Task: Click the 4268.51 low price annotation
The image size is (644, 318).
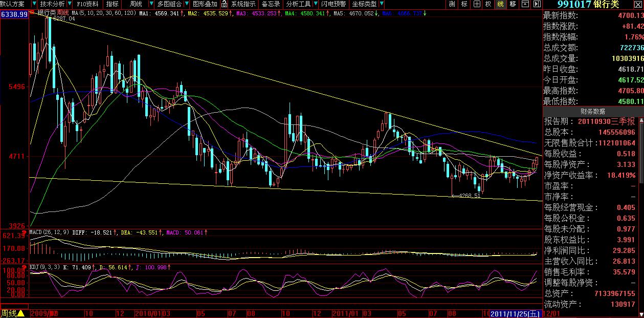Action: pos(470,196)
